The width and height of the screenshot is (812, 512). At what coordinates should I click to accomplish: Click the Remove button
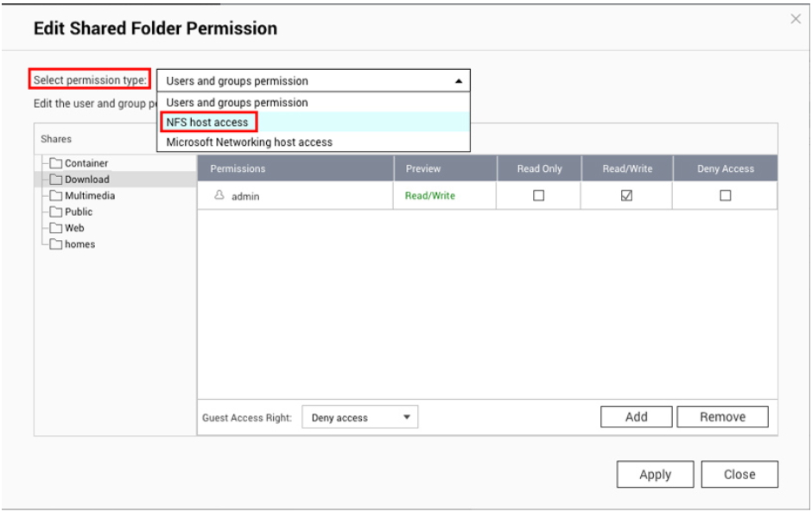pyautogui.click(x=722, y=417)
